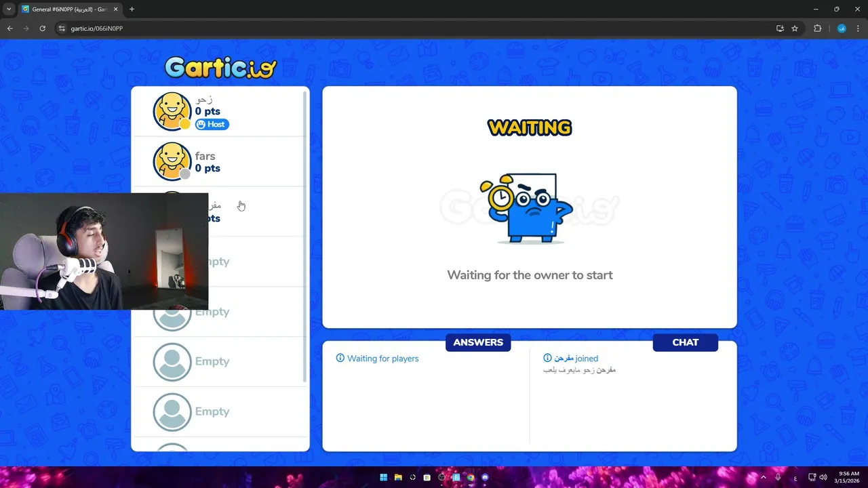The width and height of the screenshot is (868, 488).
Task: Open Discord from the taskbar
Action: click(485, 477)
